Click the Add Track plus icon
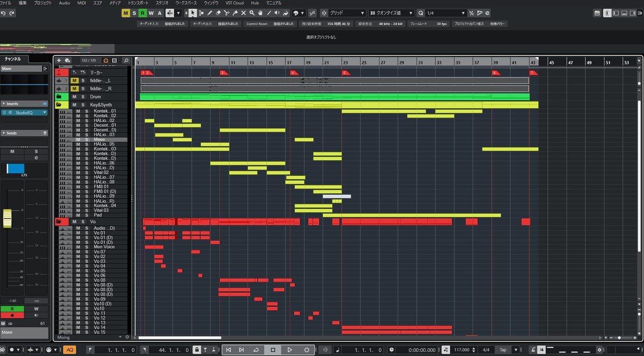This screenshot has width=644, height=356. (59, 61)
